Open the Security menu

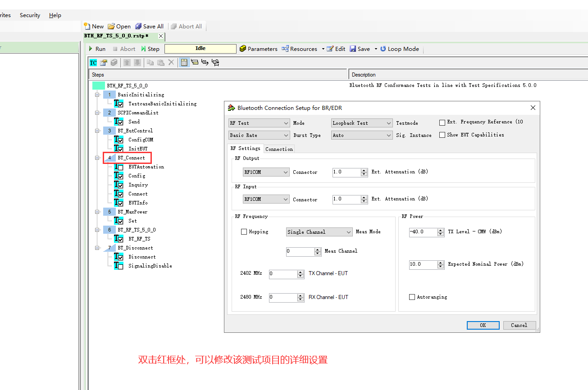point(30,15)
